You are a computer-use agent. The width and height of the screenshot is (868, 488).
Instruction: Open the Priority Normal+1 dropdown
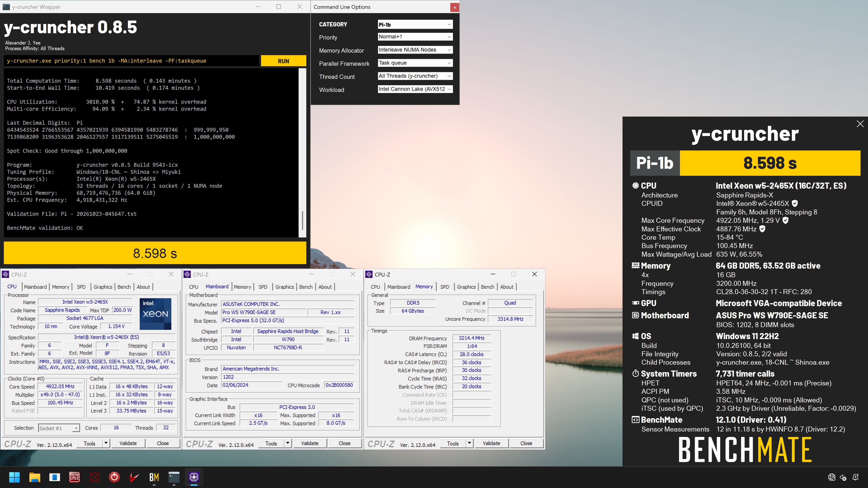coord(415,37)
